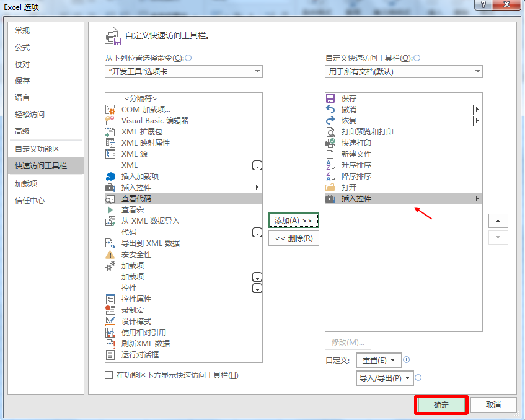Click the 控件属性 icon
Screen dimensions: 525x420
[110, 299]
